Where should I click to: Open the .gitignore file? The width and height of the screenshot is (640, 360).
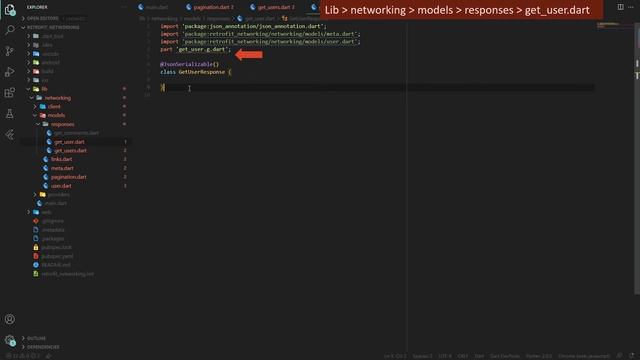(x=52, y=221)
